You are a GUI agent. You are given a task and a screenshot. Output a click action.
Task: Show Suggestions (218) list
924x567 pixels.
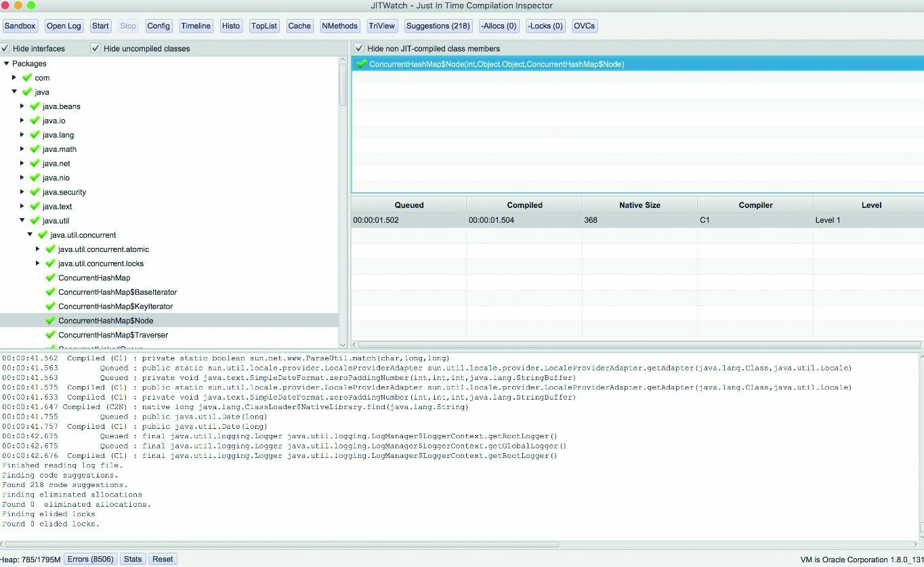438,26
